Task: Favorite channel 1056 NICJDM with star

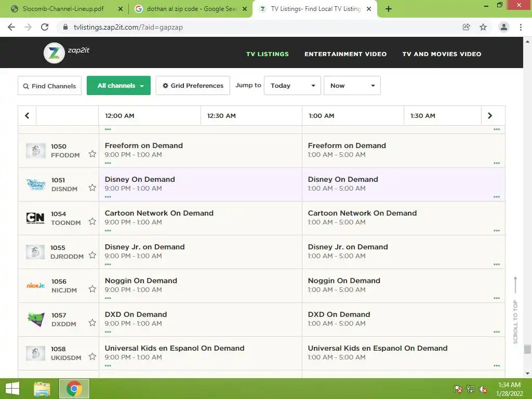Action: tap(92, 289)
